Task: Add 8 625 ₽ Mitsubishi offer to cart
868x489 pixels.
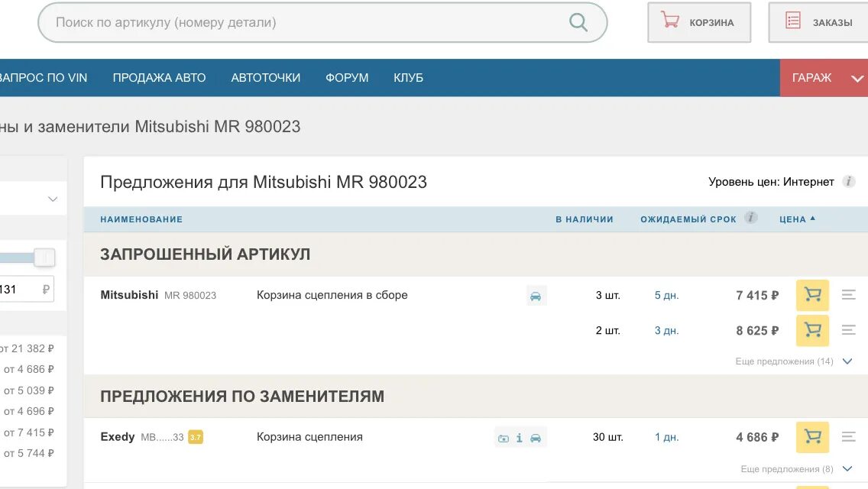Action: click(812, 330)
